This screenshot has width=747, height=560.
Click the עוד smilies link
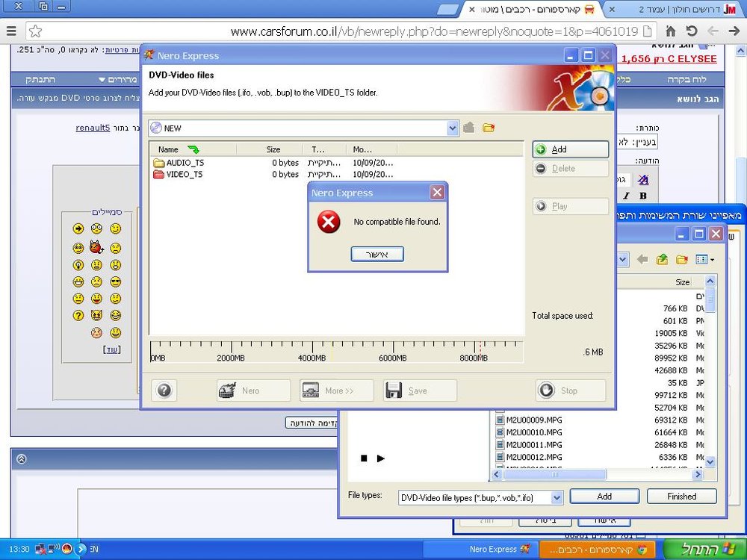click(x=112, y=349)
